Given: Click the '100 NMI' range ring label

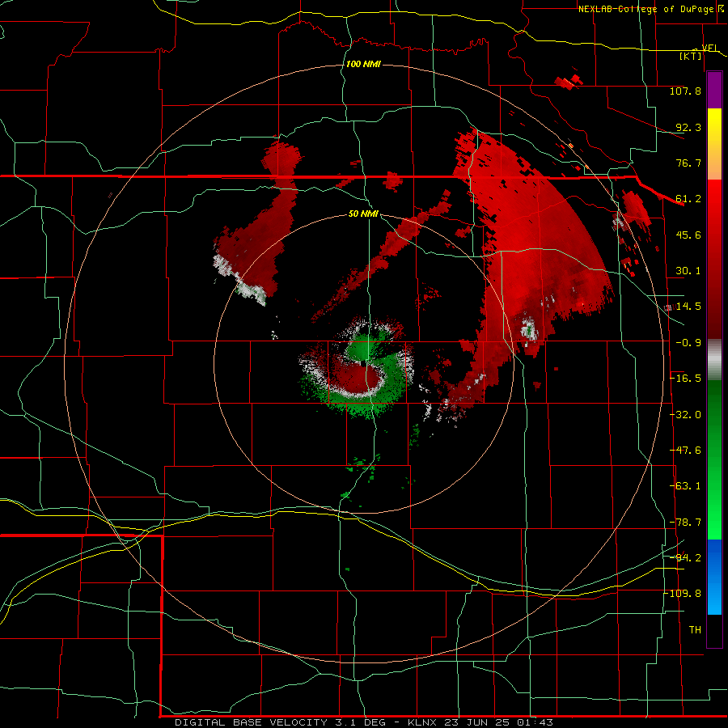Looking at the screenshot, I should tap(363, 64).
